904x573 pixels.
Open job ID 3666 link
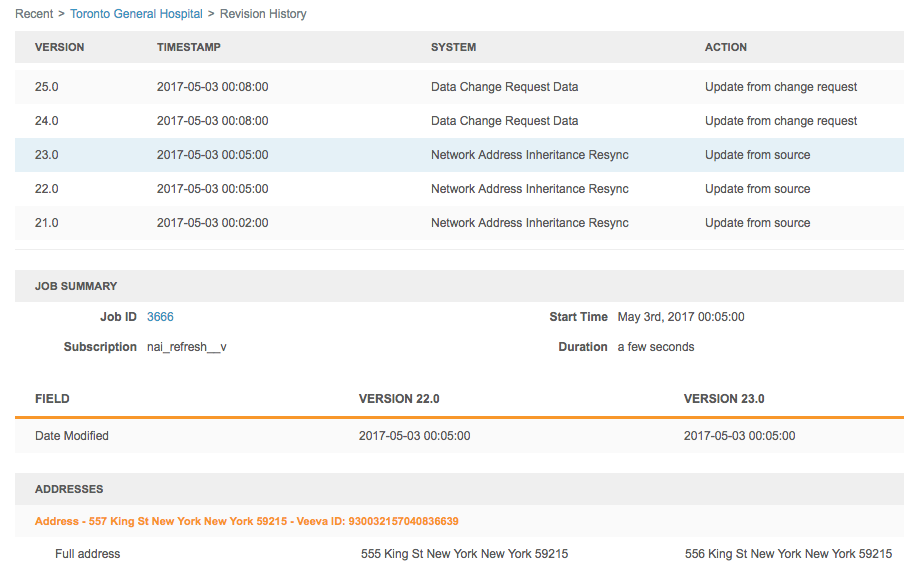pyautogui.click(x=160, y=317)
